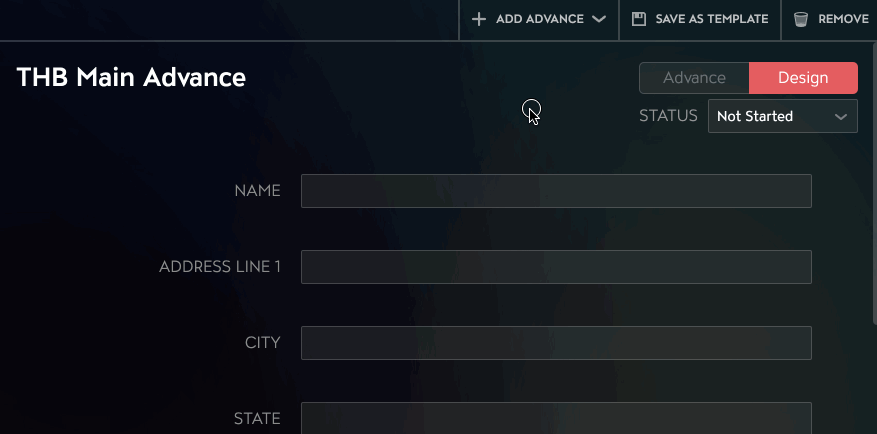Click the plus icon beside Add Advance
This screenshot has width=877, height=434.
point(479,19)
